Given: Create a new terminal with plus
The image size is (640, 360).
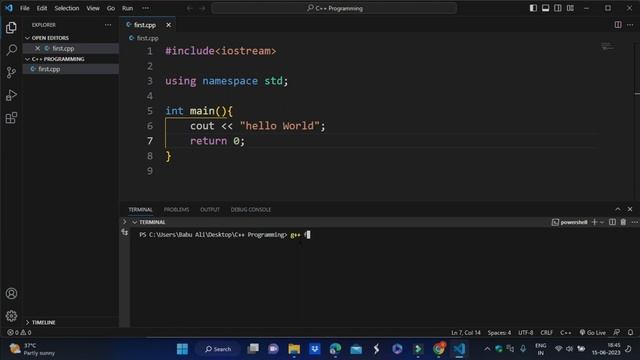Looking at the screenshot, I should click(594, 222).
